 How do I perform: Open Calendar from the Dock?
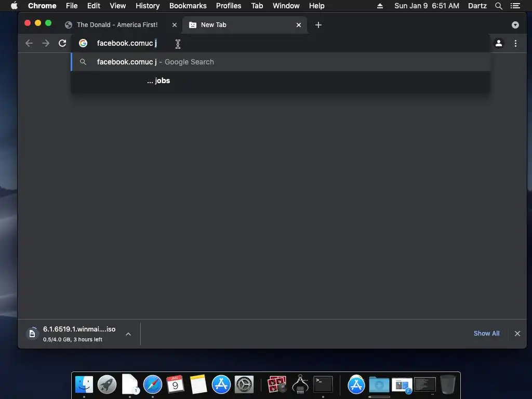176,384
